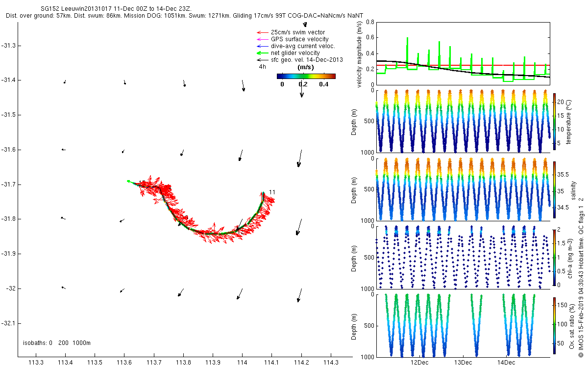Screen dimensions: 588x368
Task: Click the '34.5' tick on salinity colorbar
Action: point(563,208)
